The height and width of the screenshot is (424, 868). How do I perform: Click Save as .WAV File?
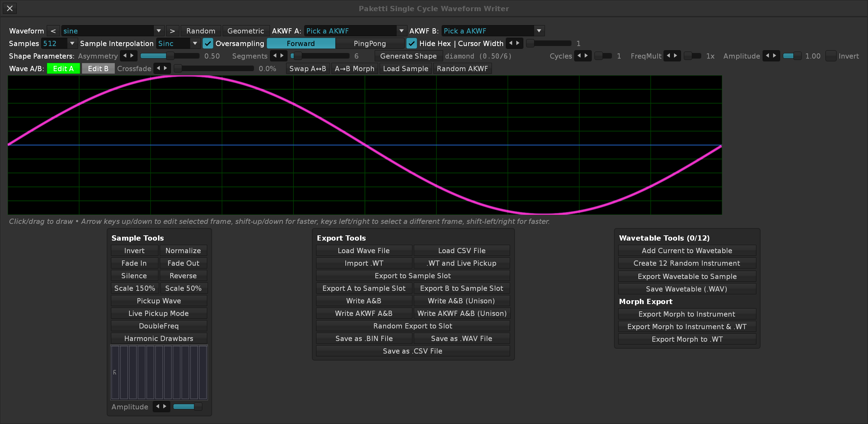coord(462,338)
